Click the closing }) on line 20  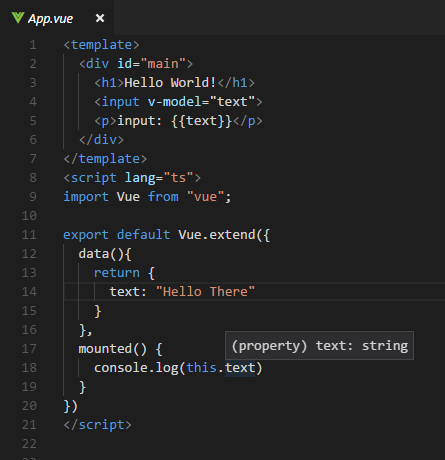71,406
